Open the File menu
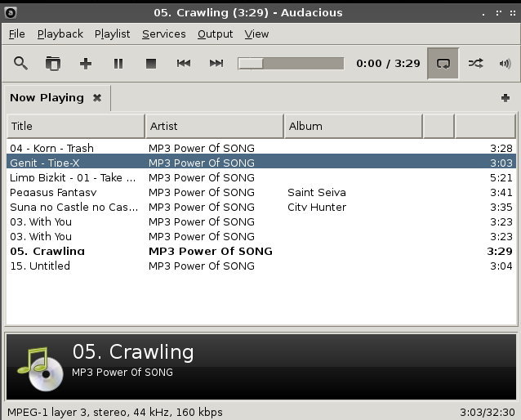Viewport: 521px width, 420px height. point(16,34)
